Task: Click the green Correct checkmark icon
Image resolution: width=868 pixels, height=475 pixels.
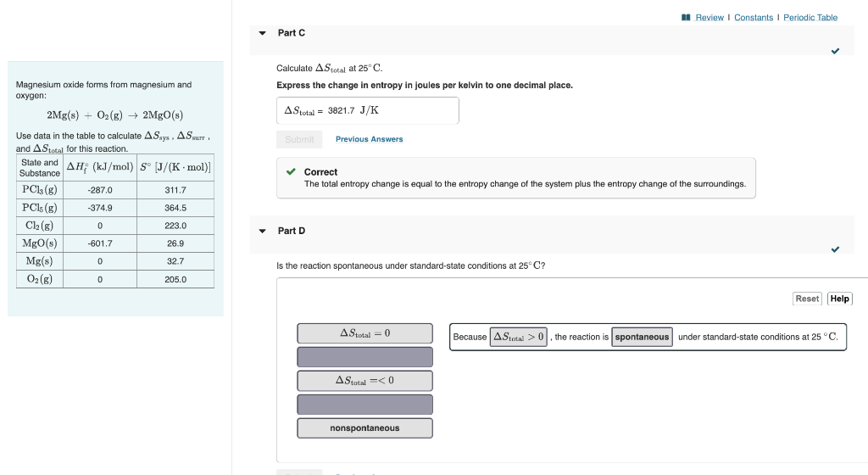Action: click(x=291, y=171)
